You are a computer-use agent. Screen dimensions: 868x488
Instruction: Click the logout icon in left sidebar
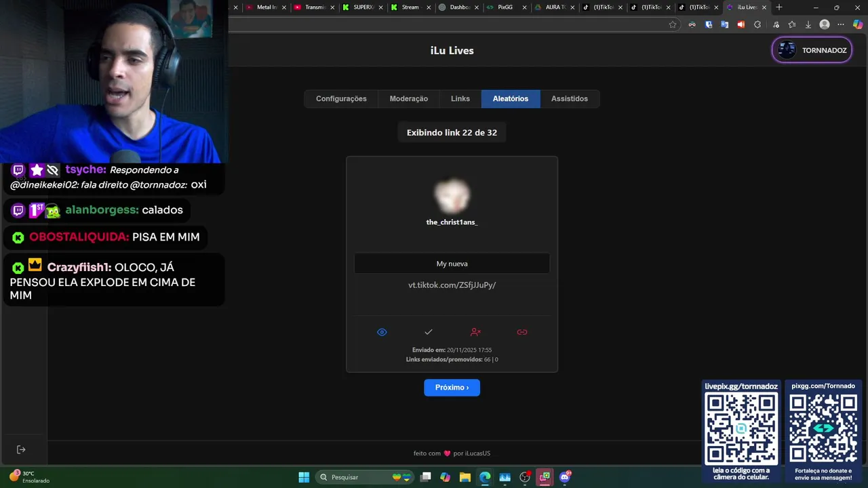(x=21, y=449)
